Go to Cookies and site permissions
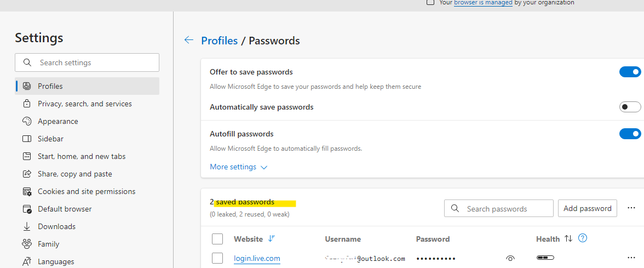 (x=87, y=191)
